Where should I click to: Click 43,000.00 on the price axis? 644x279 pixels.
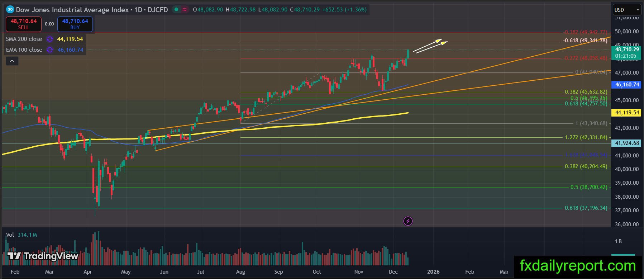point(626,128)
